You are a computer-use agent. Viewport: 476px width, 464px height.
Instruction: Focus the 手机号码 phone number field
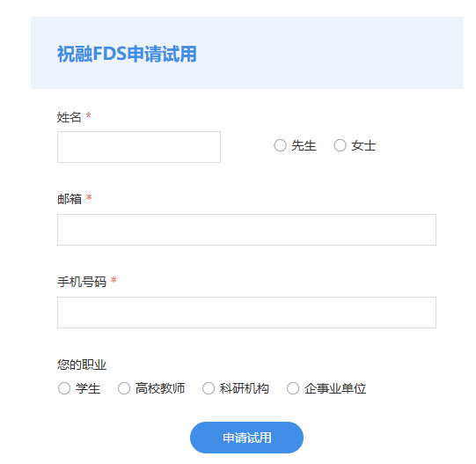pyautogui.click(x=246, y=313)
